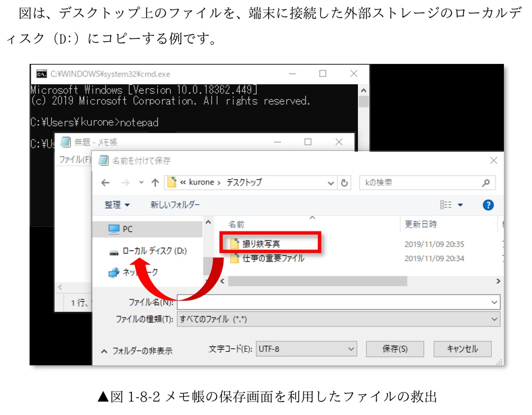This screenshot has width=532, height=415.
Task: Open the Help question mark icon
Action: (x=488, y=204)
